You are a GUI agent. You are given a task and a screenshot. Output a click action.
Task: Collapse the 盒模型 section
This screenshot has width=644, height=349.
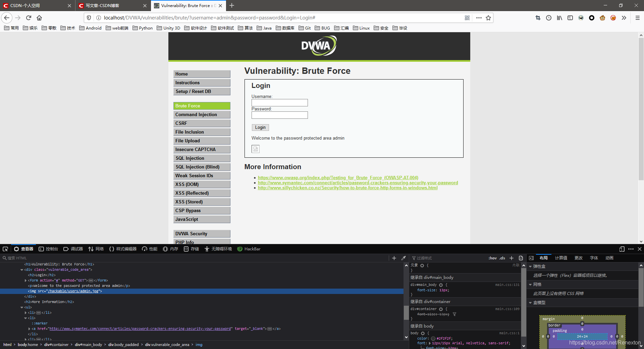point(530,303)
